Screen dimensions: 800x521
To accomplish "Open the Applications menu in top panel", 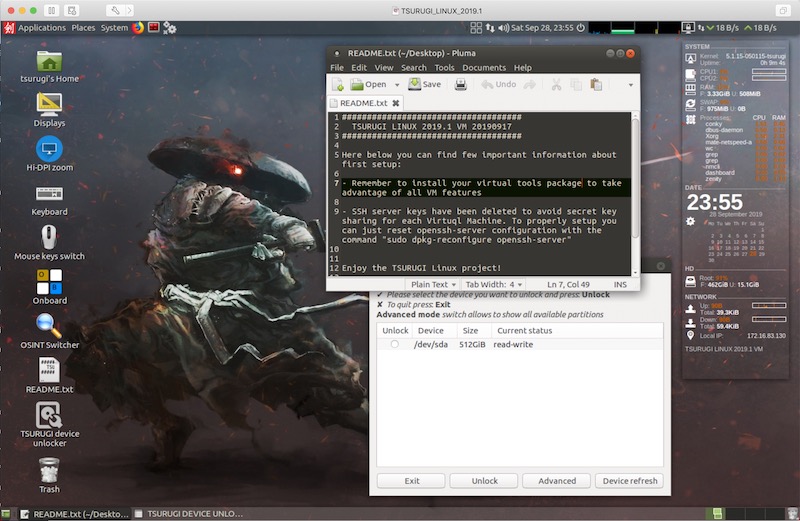I will coord(41,27).
